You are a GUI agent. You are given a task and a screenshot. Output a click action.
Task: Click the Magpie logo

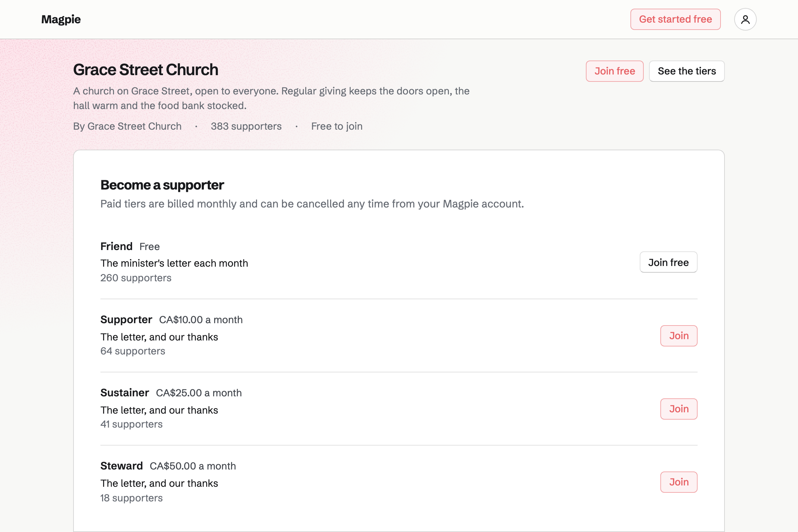[x=61, y=19]
